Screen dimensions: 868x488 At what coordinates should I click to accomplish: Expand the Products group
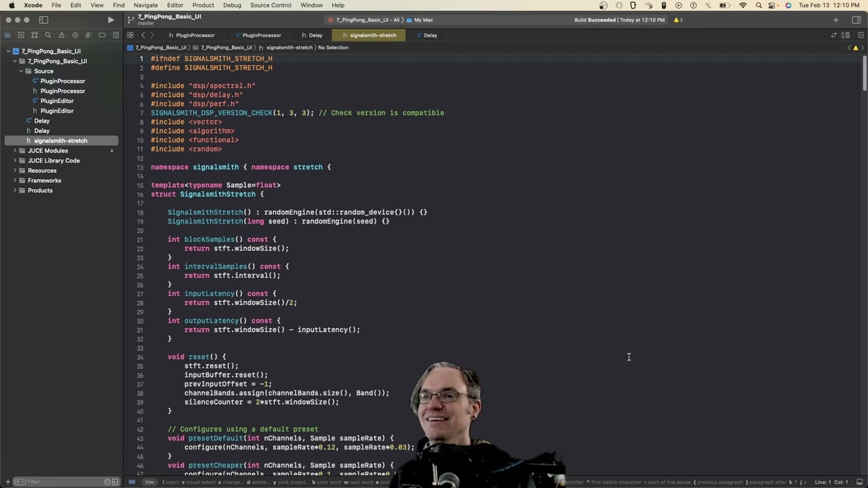pos(15,190)
